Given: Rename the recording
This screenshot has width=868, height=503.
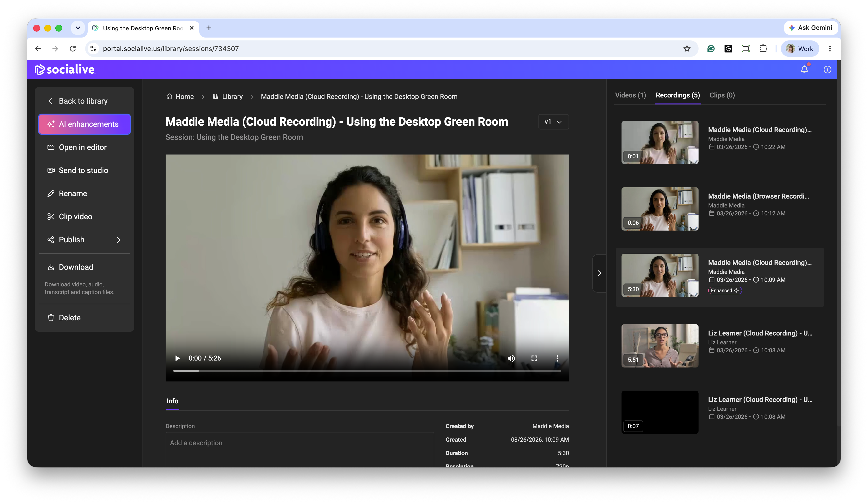Looking at the screenshot, I should [x=84, y=193].
